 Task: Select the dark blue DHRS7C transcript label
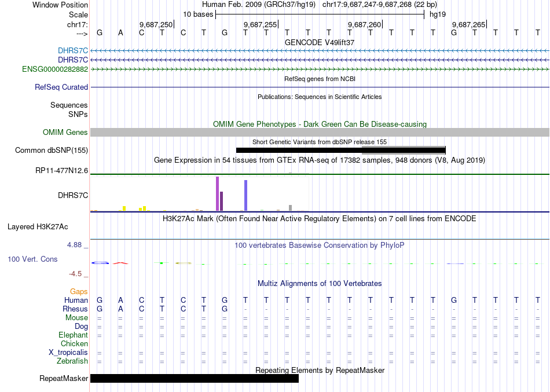[x=73, y=60]
